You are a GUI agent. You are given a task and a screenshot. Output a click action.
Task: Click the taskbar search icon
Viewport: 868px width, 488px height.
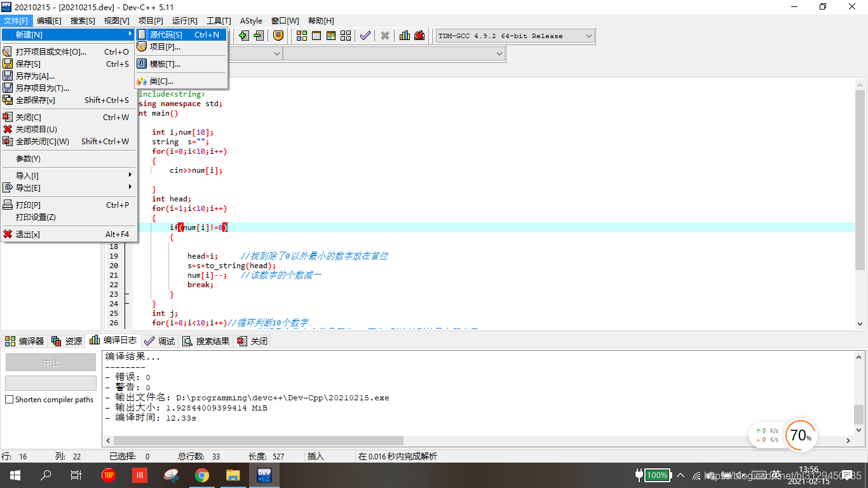click(x=46, y=475)
